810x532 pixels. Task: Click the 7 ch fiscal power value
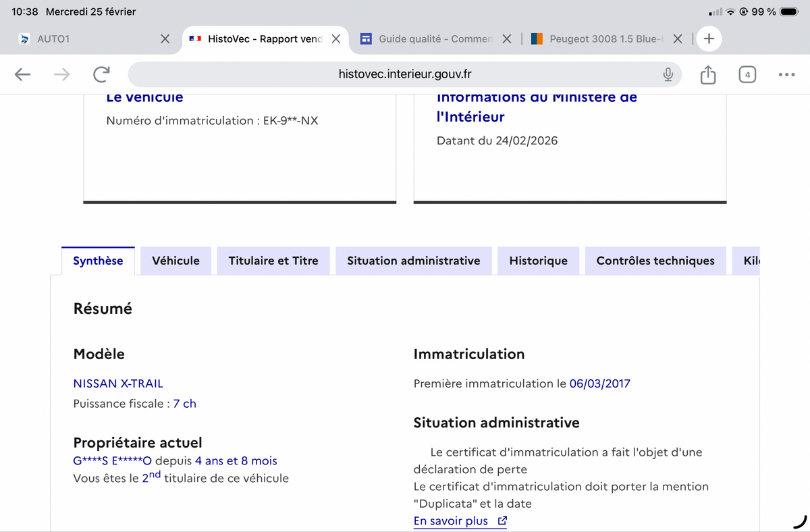pos(184,404)
